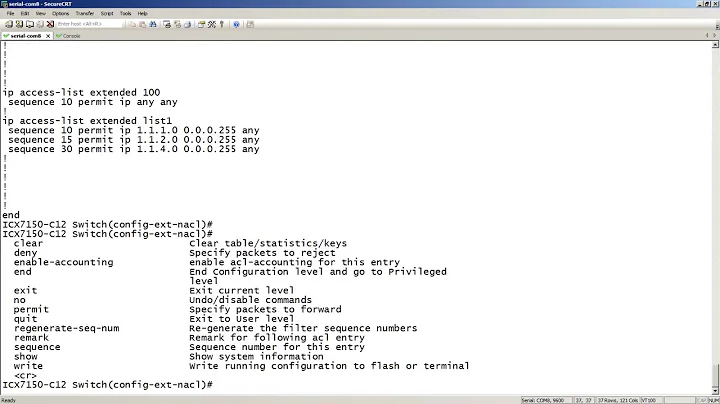Click the Connect toolbar icon
Image resolution: width=720 pixels, height=404 pixels.
[x=9, y=24]
